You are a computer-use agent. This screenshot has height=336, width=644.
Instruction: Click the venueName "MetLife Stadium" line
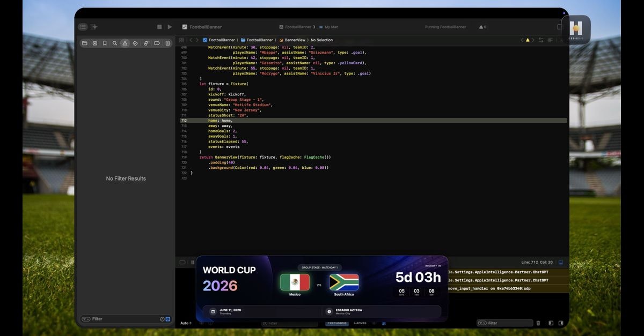pos(240,105)
